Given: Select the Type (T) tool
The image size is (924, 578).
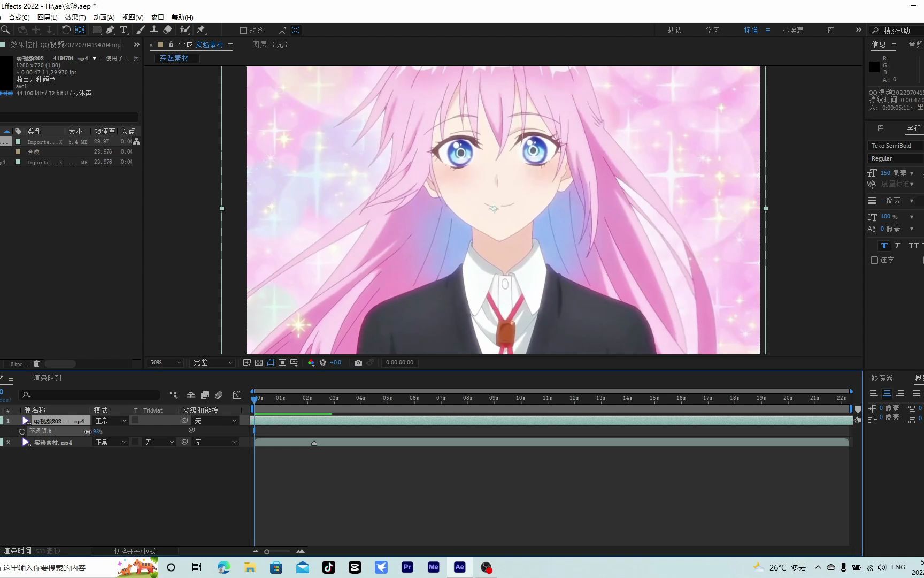Looking at the screenshot, I should pyautogui.click(x=124, y=30).
